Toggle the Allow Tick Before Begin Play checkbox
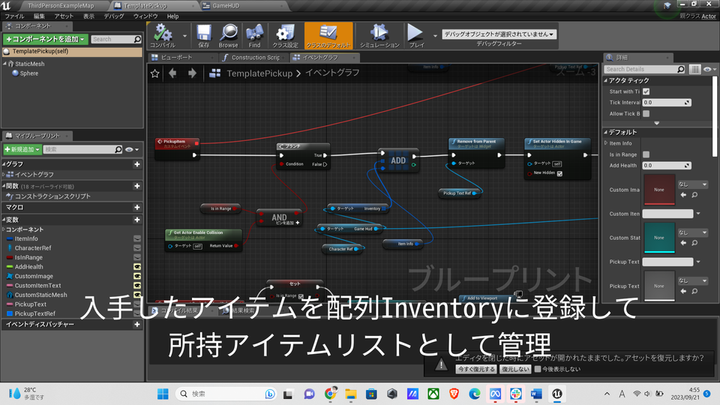Screen dimensions: 720x405 [646, 113]
